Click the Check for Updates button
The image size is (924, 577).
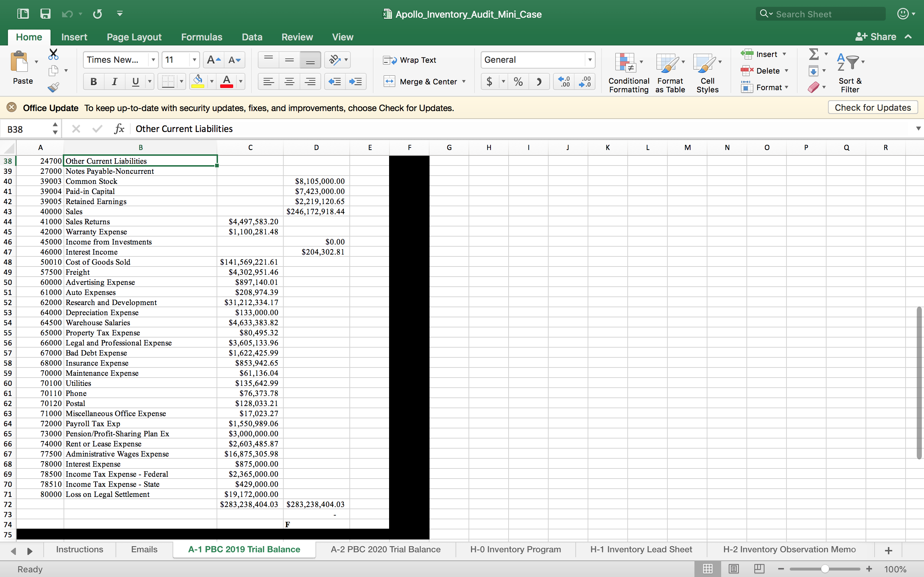pyautogui.click(x=872, y=107)
